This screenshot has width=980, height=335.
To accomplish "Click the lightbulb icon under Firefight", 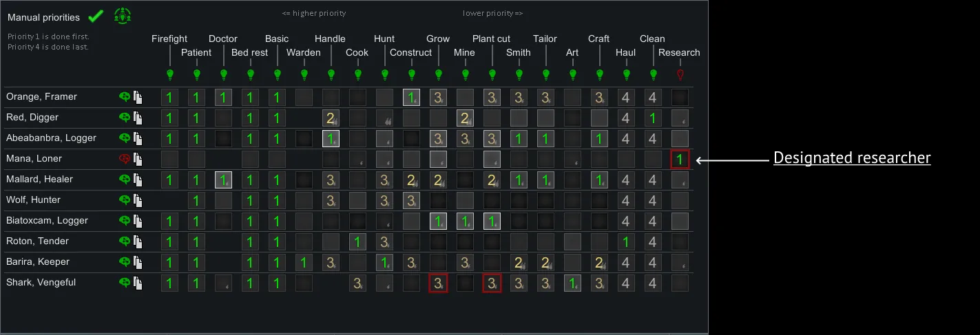I will tap(169, 74).
